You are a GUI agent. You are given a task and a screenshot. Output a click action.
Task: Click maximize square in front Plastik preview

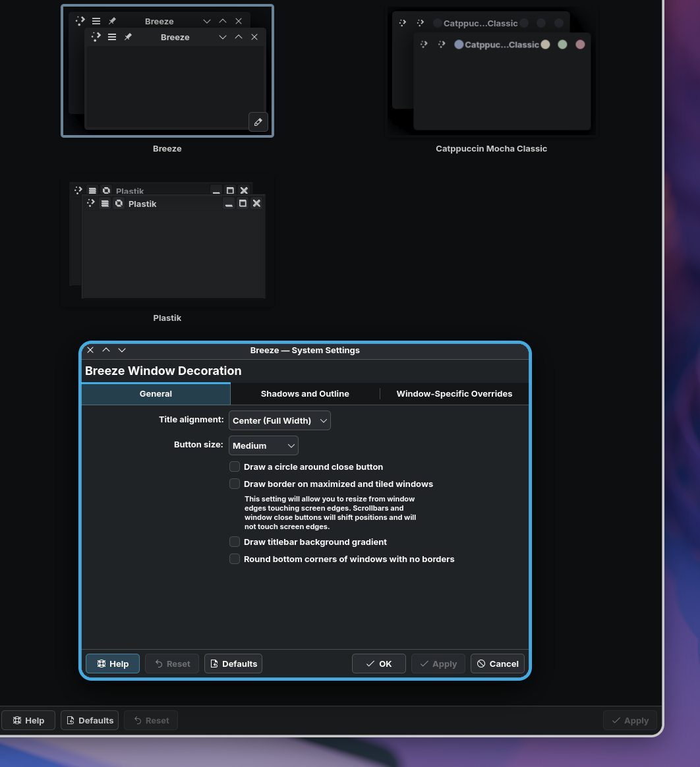243,204
